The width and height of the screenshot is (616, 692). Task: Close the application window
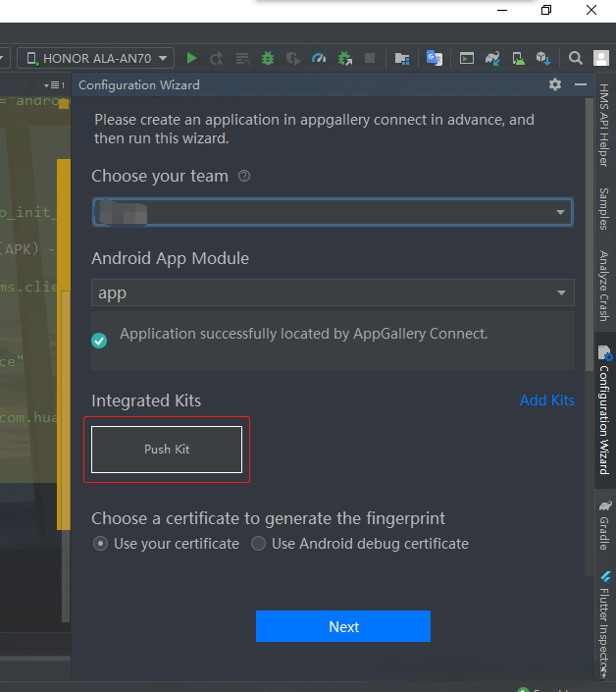[x=591, y=10]
